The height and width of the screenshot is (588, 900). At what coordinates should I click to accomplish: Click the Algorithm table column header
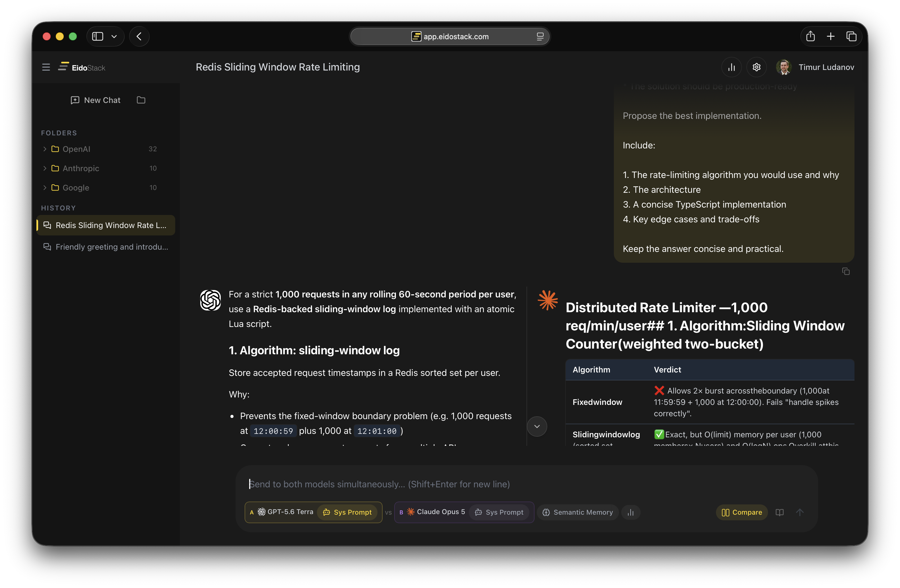[x=591, y=370]
